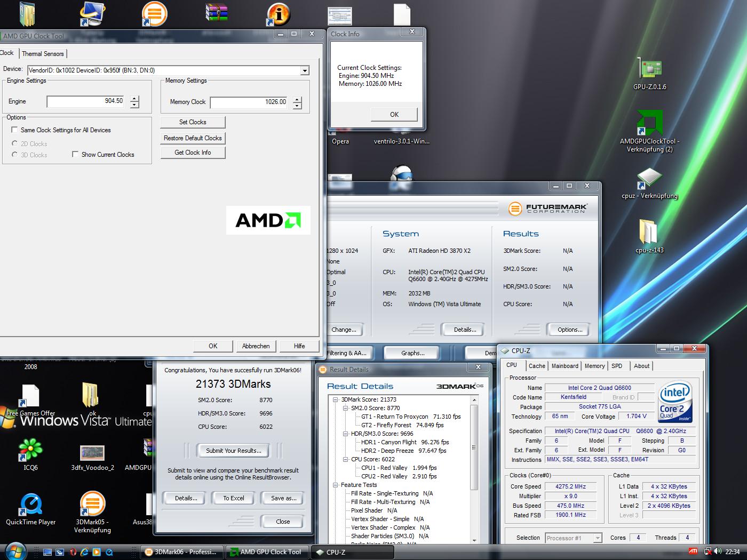This screenshot has width=747, height=560.
Task: Collapse the Feature Tests node
Action: [x=335, y=485]
